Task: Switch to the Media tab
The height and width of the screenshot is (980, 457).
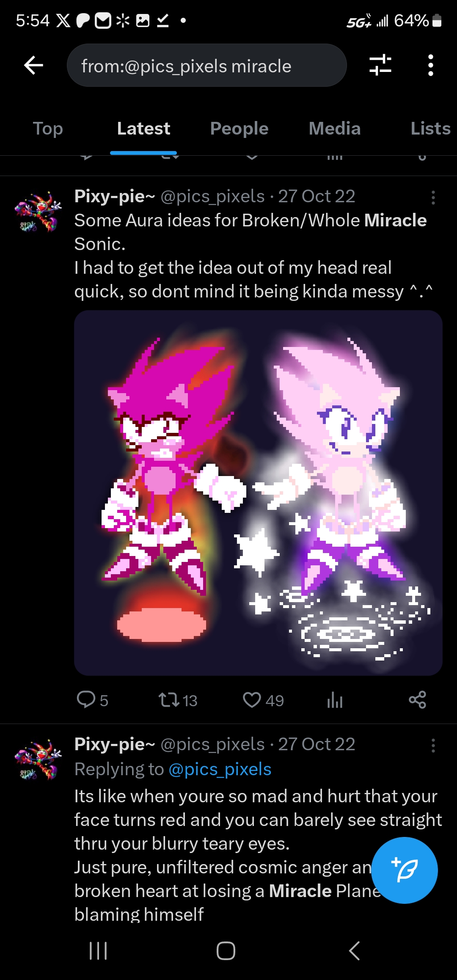Action: tap(335, 129)
